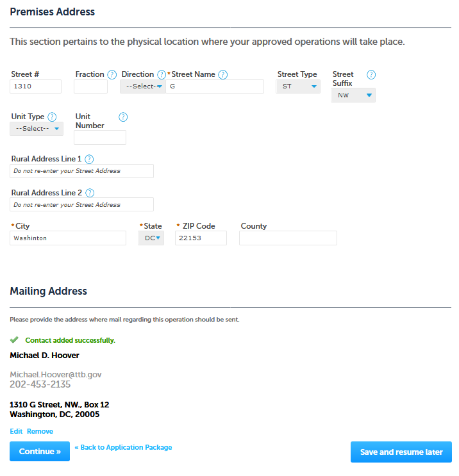Click help icon beside Unit Number
This screenshot has height=476, width=459.
click(123, 117)
